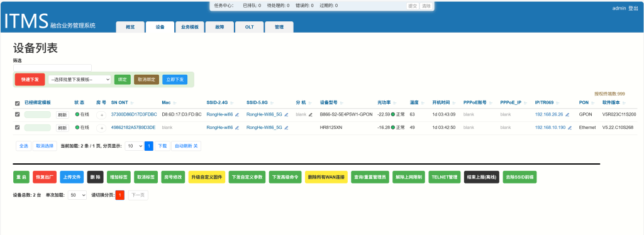
Task: Click the yellow 删除所有WAN连接 button
Action: click(326, 177)
